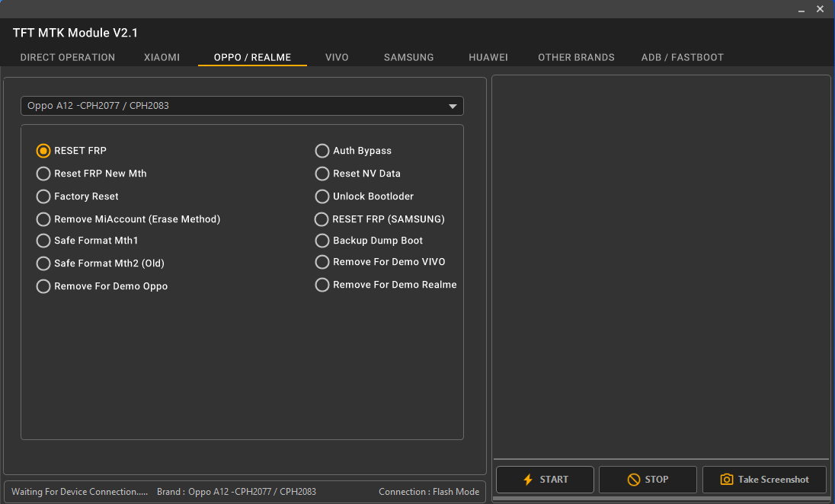This screenshot has height=504, width=835.
Task: Select Unlock Bootloder operation
Action: coord(322,196)
